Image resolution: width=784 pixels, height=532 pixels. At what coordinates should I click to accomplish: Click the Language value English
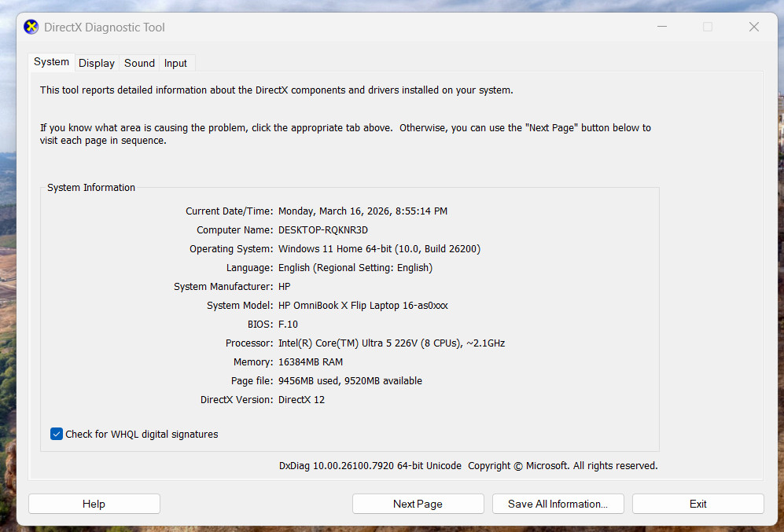(x=355, y=268)
